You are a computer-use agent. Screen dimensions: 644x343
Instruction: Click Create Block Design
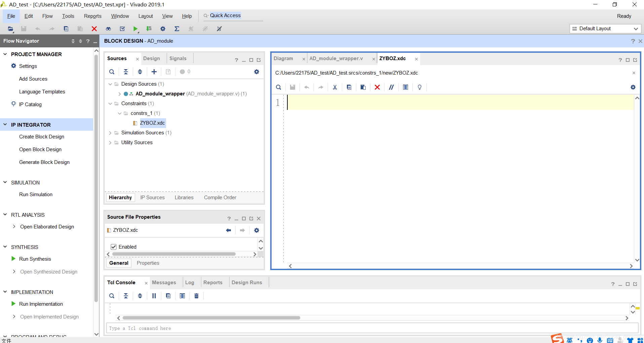tap(42, 137)
